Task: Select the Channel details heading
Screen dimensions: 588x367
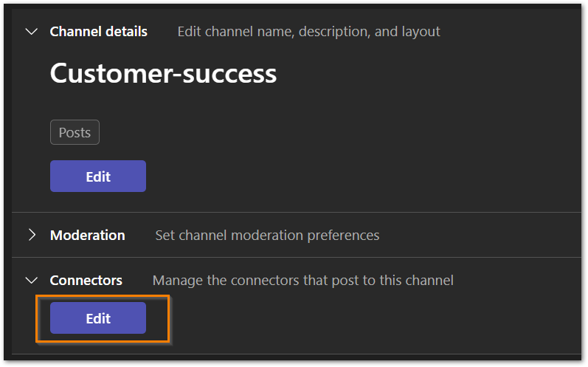Action: click(98, 32)
